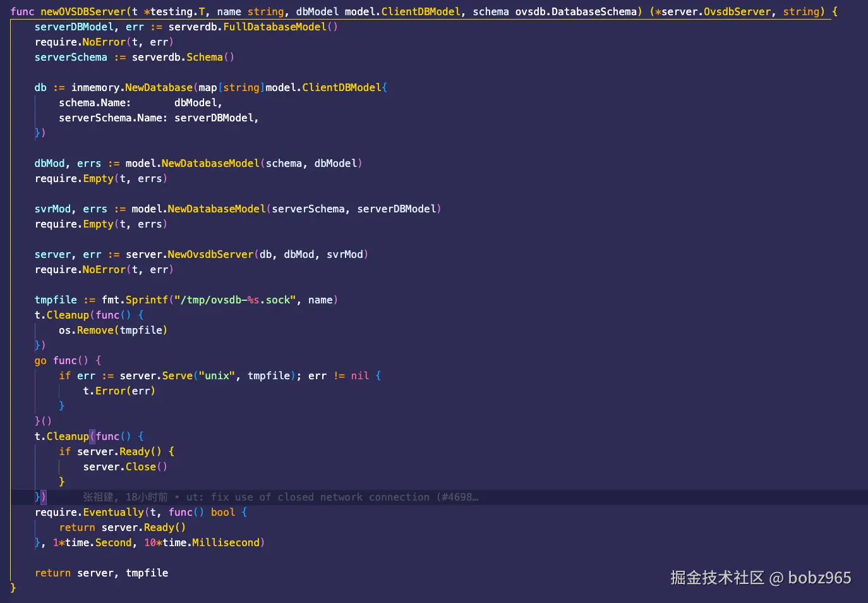Image resolution: width=868 pixels, height=603 pixels.
Task: Click the svrMod variable declaration
Action: [x=53, y=209]
